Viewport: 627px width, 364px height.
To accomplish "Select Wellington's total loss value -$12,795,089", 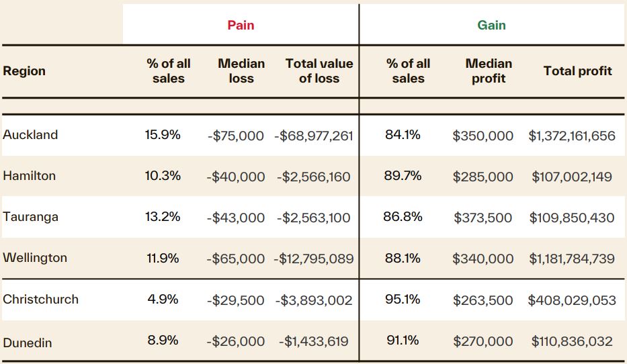I will coord(315,259).
